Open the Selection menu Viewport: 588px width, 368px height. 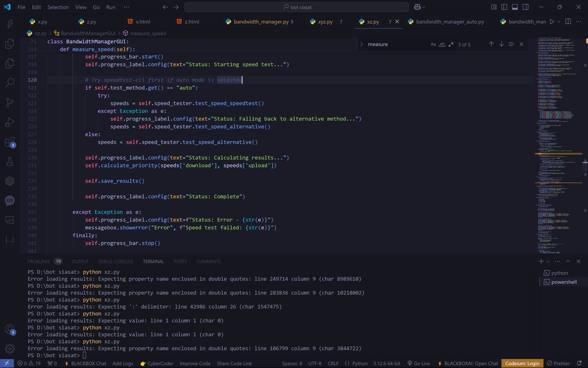point(58,7)
